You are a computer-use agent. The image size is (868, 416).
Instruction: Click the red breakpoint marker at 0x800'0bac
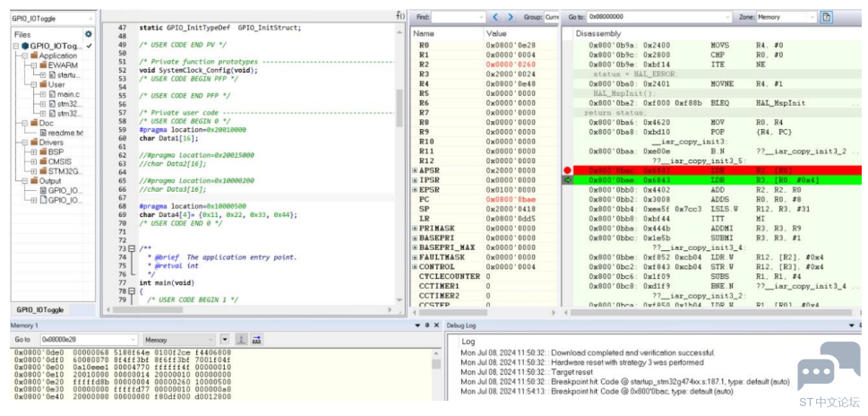(x=567, y=170)
